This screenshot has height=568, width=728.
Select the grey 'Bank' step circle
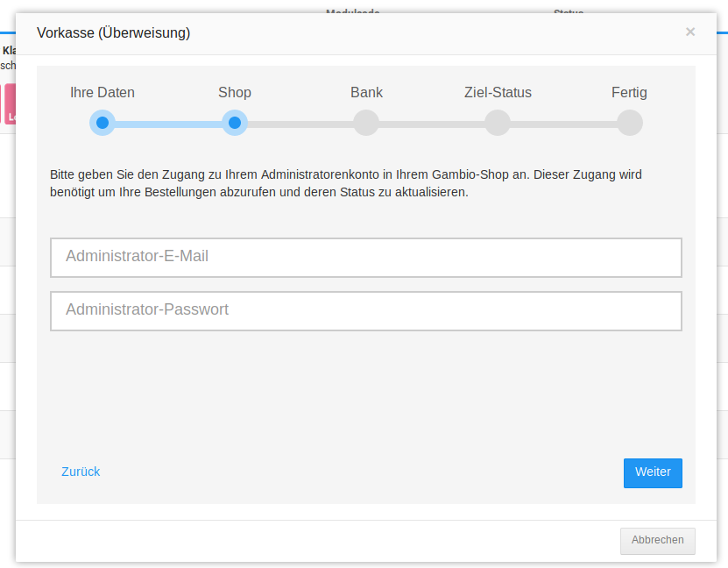point(366,123)
